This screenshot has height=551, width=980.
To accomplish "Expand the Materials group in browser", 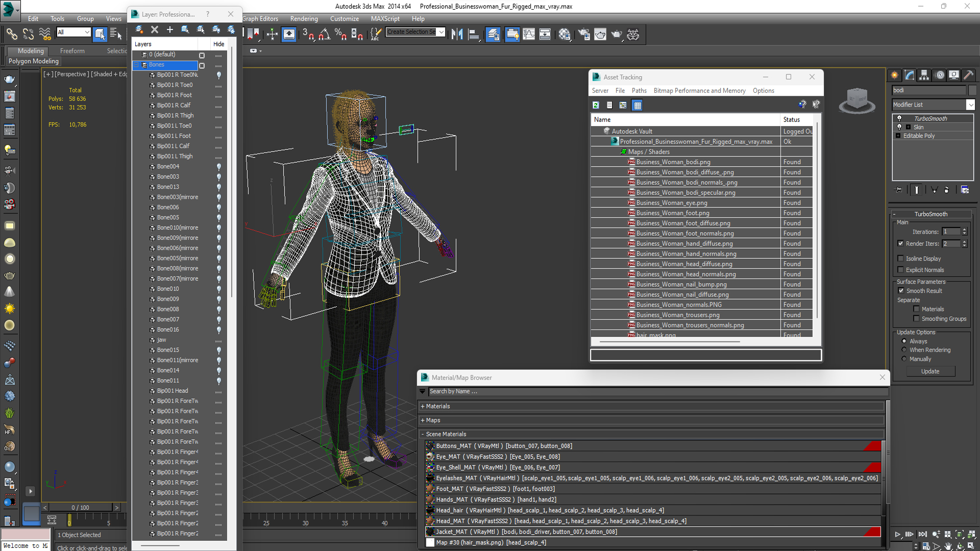I will click(x=423, y=407).
